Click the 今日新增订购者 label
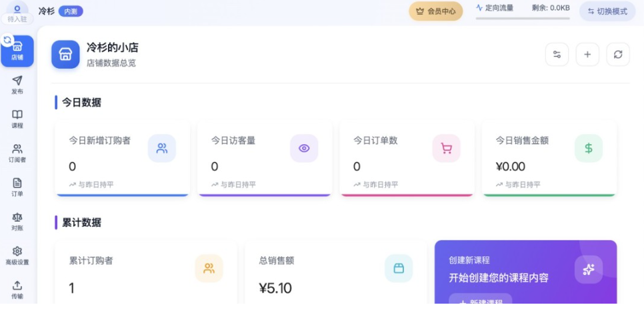 (x=100, y=141)
